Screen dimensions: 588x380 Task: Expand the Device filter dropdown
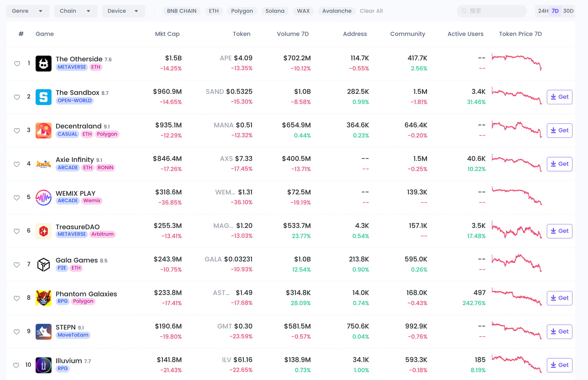pos(123,11)
